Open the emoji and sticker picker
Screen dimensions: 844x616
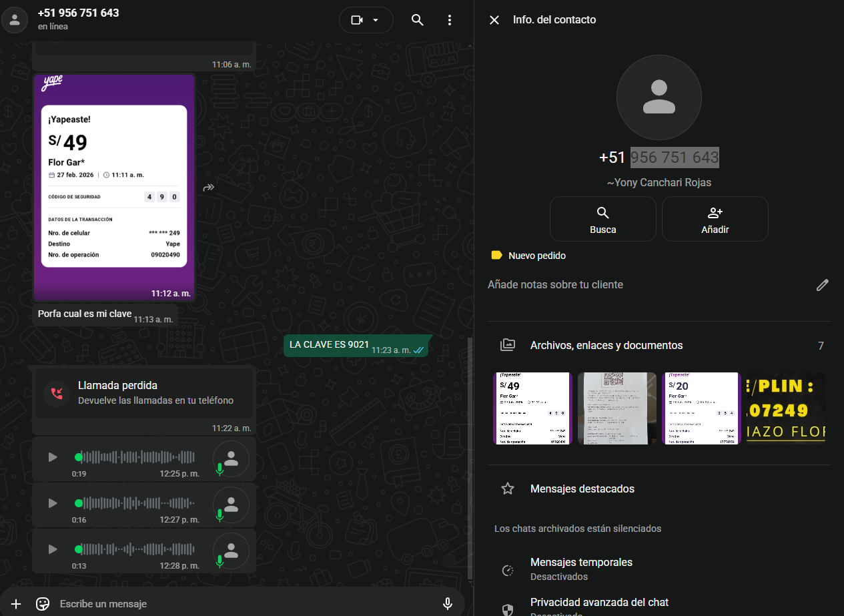point(43,604)
